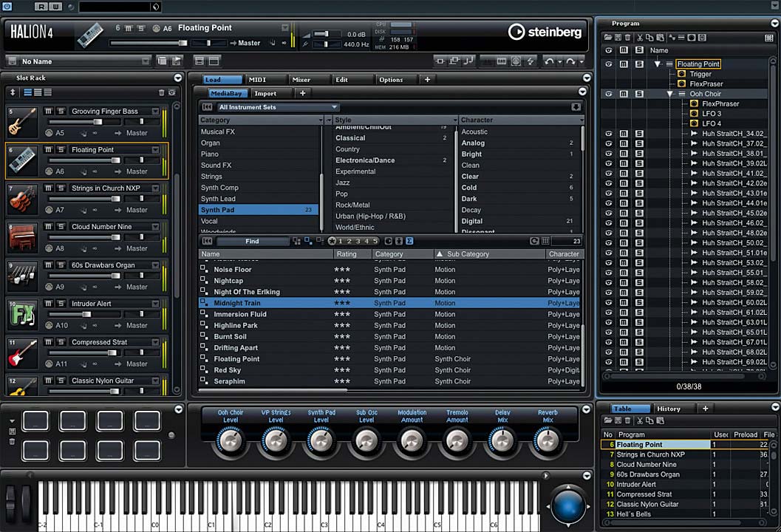Add a new tab next to Options
781x532 pixels.
pos(427,80)
